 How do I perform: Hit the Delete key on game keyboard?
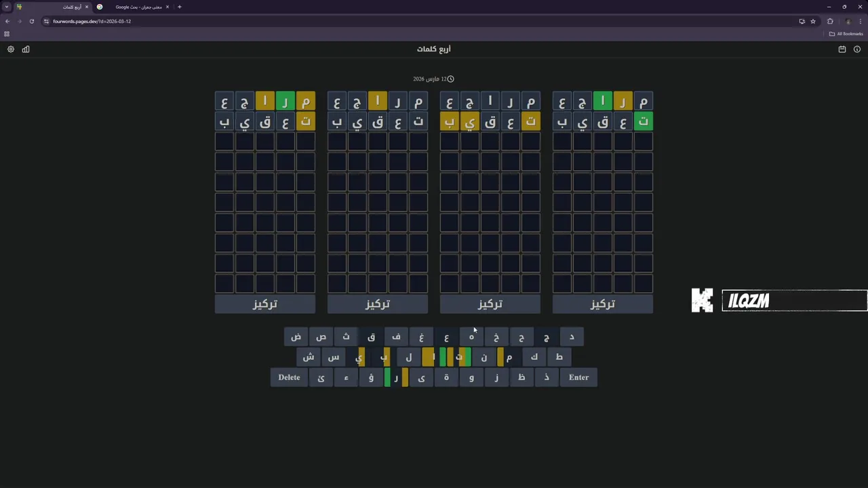tap(289, 378)
